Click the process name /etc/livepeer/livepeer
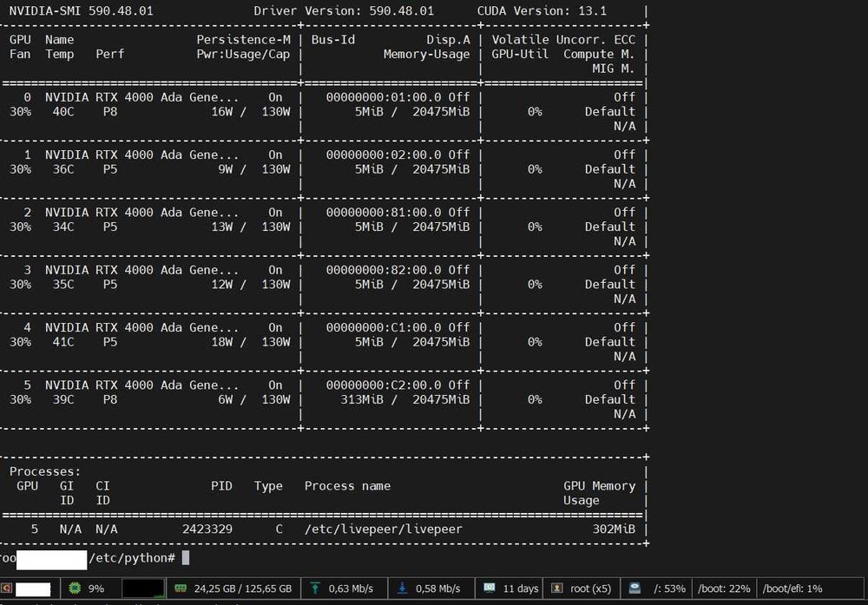 (383, 529)
